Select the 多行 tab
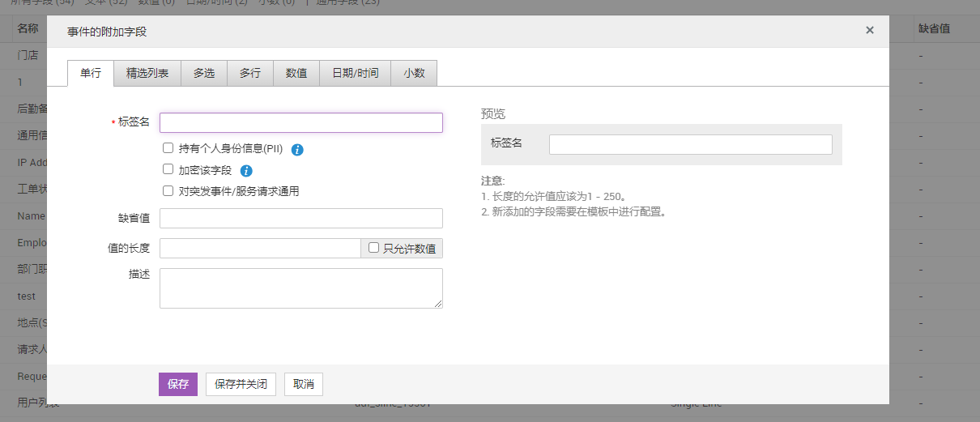This screenshot has width=980, height=422. (x=250, y=73)
